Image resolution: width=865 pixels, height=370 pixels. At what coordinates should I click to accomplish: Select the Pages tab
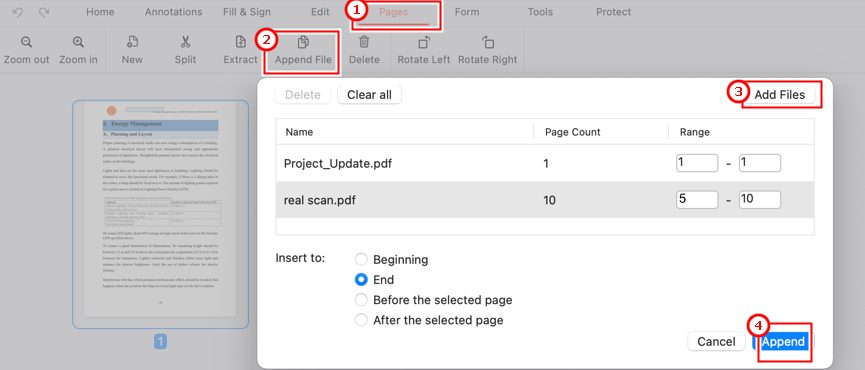pyautogui.click(x=394, y=12)
